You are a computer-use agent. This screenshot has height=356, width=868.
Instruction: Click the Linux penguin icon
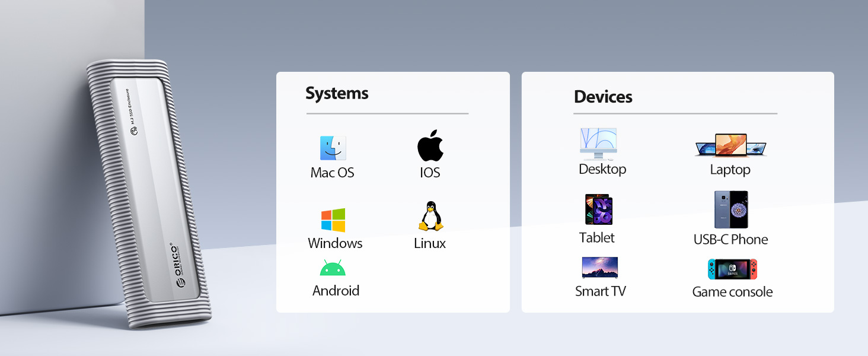pyautogui.click(x=430, y=217)
